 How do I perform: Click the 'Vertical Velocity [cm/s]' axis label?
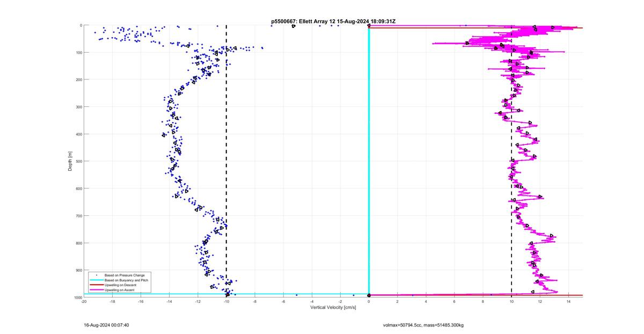pyautogui.click(x=333, y=308)
